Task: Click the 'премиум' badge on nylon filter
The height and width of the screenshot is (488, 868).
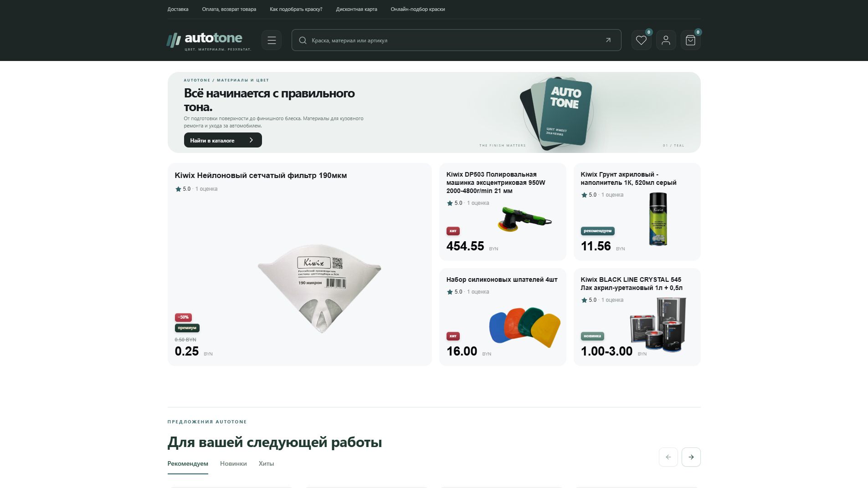Action: [187, 328]
